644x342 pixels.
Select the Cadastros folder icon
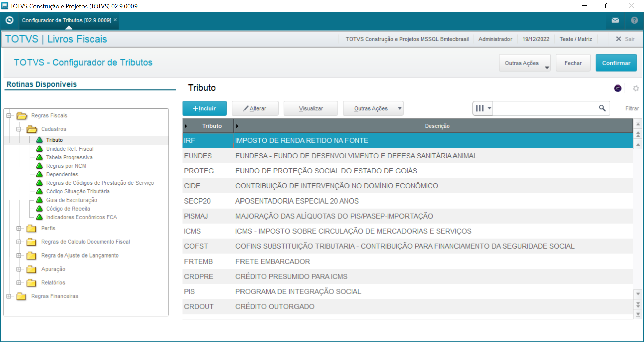32,129
